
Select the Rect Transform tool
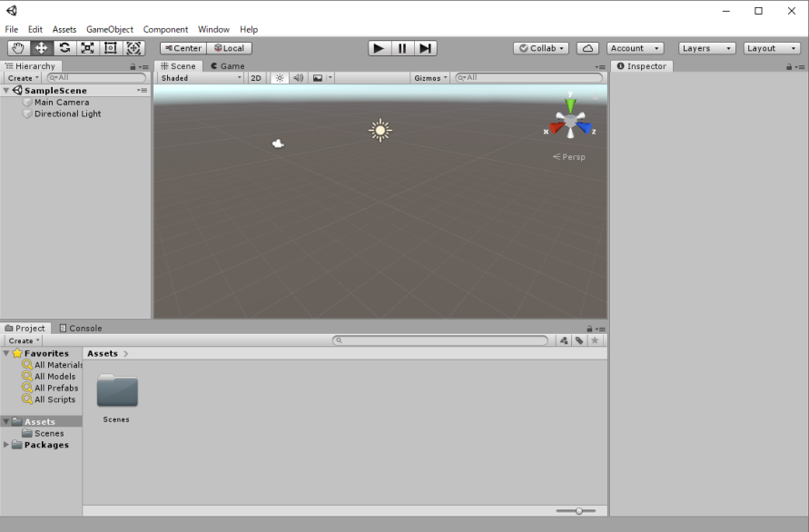pyautogui.click(x=111, y=48)
